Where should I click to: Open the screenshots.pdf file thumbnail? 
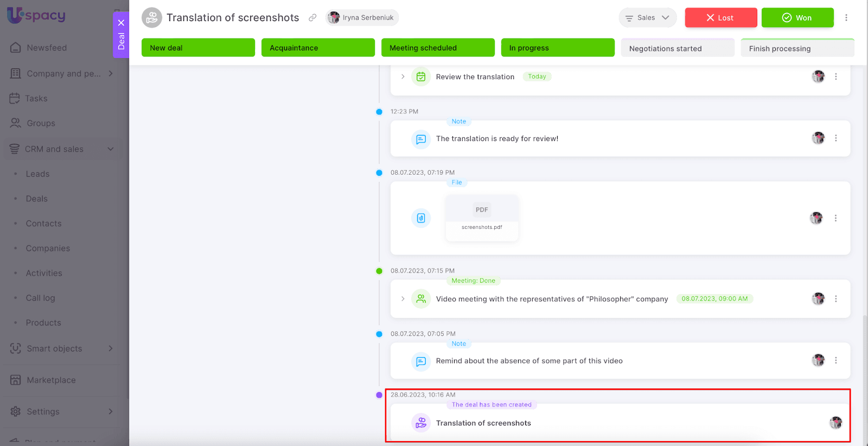click(482, 217)
